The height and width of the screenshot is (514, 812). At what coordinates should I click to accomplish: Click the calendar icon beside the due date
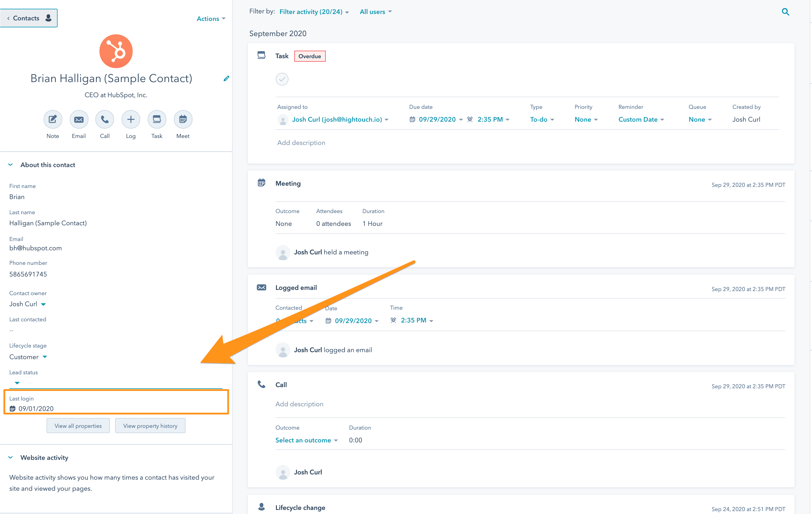tap(412, 119)
